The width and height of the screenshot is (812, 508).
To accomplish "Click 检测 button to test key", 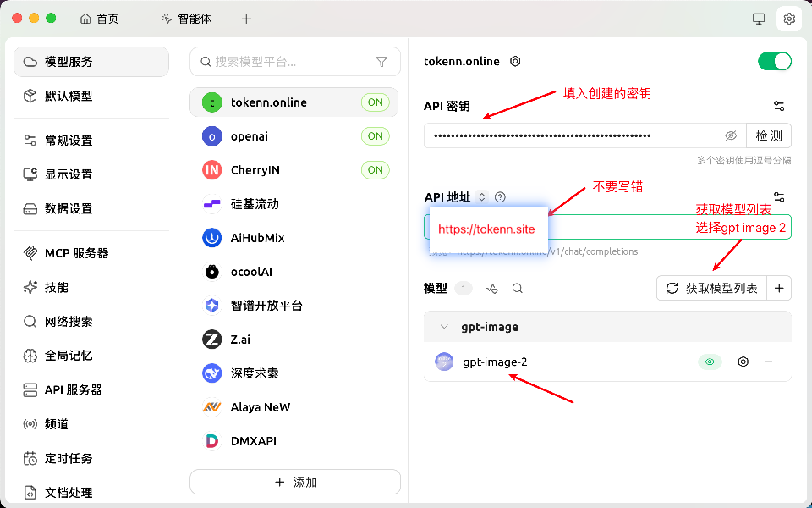I will [x=769, y=135].
